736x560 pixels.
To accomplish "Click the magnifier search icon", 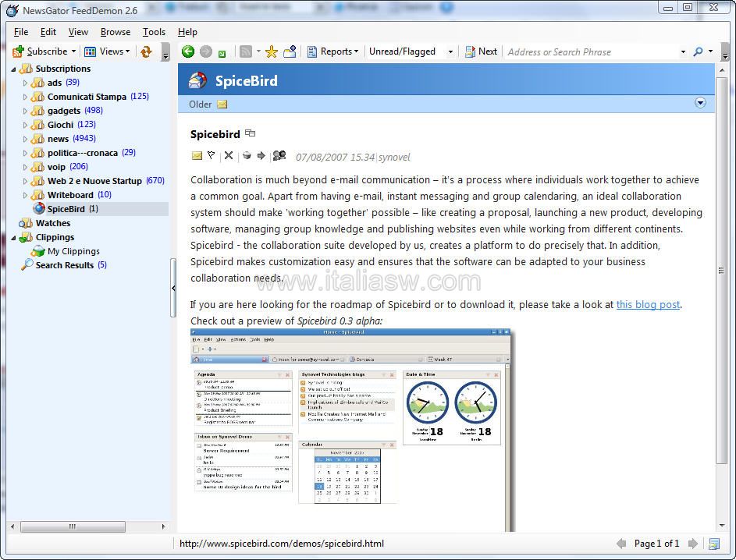I will [698, 51].
